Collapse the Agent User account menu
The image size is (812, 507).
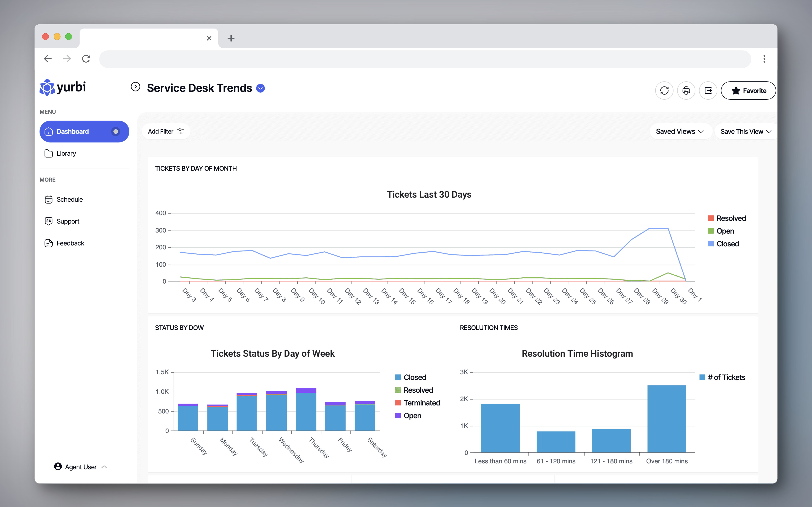[x=104, y=467]
